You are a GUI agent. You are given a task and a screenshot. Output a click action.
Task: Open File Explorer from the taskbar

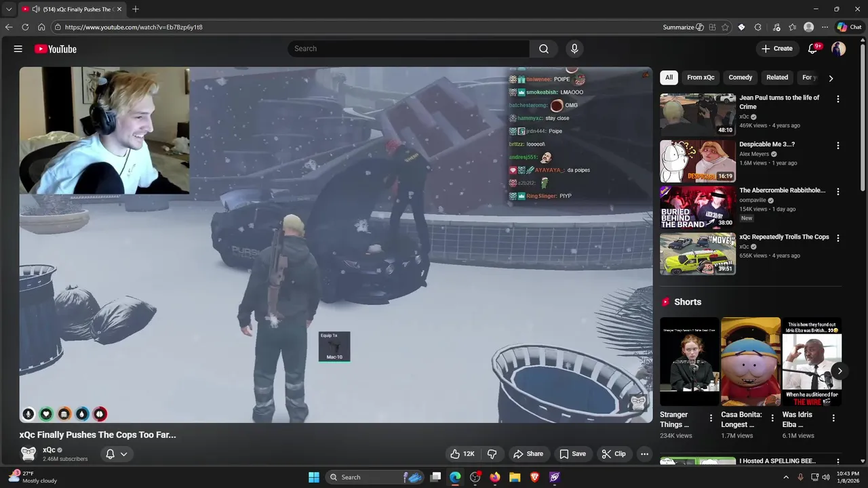click(x=515, y=477)
